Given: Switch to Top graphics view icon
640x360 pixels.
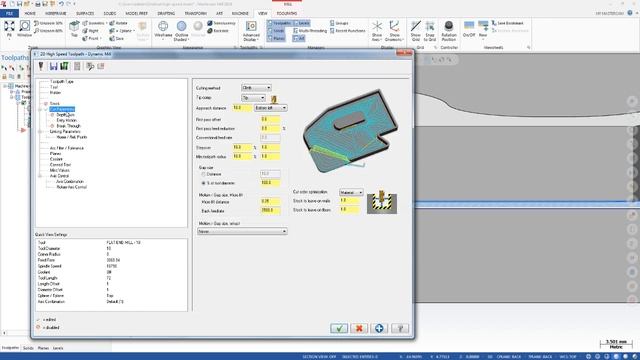Looking at the screenshot, I should point(74,27).
